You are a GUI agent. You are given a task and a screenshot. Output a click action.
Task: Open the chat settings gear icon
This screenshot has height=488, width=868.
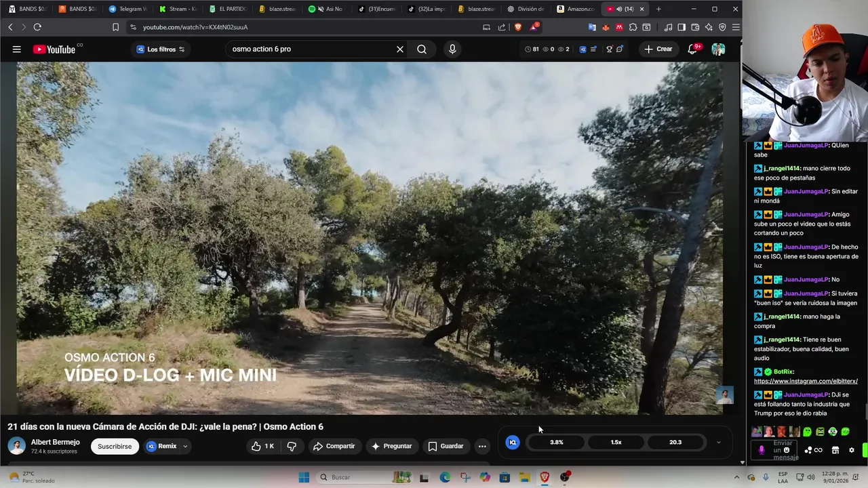coord(852,450)
